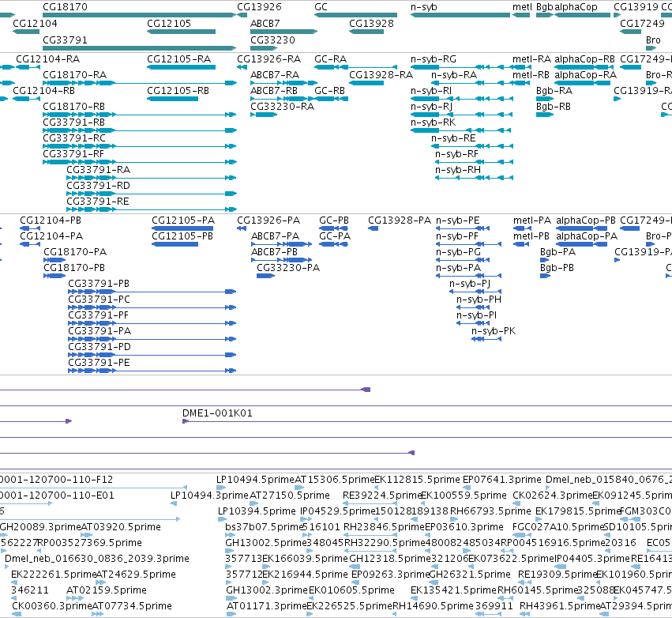Click the ABCB7-RB transcript label

click(x=274, y=91)
